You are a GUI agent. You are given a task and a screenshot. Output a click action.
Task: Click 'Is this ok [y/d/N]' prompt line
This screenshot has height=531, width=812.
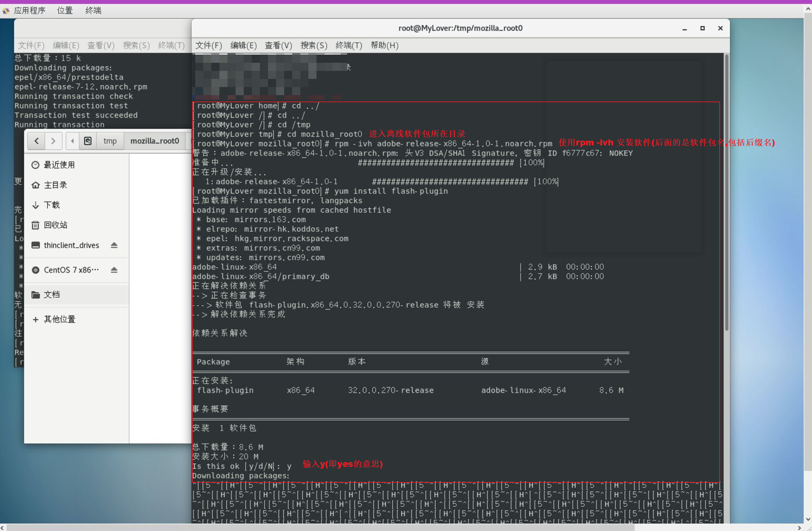point(242,467)
